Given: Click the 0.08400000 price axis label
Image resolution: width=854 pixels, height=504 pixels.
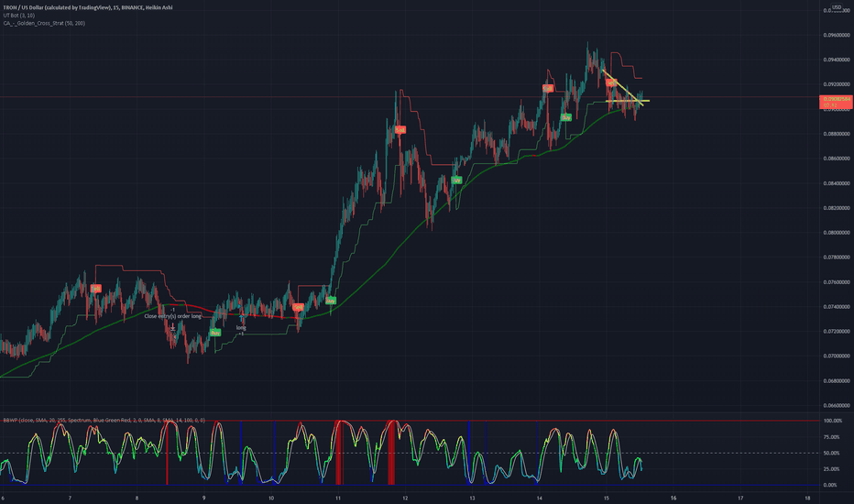Looking at the screenshot, I should coord(836,183).
